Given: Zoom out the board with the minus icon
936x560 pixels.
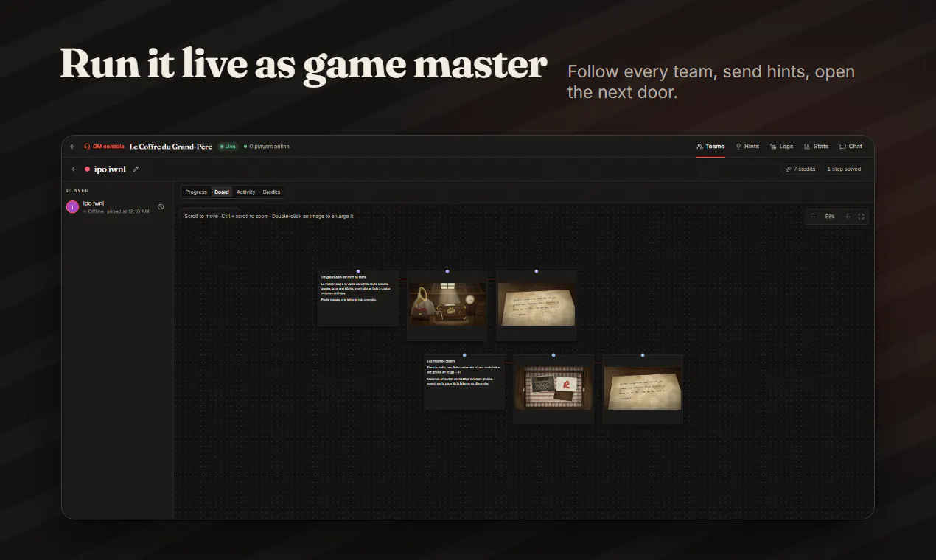Looking at the screenshot, I should tap(813, 217).
